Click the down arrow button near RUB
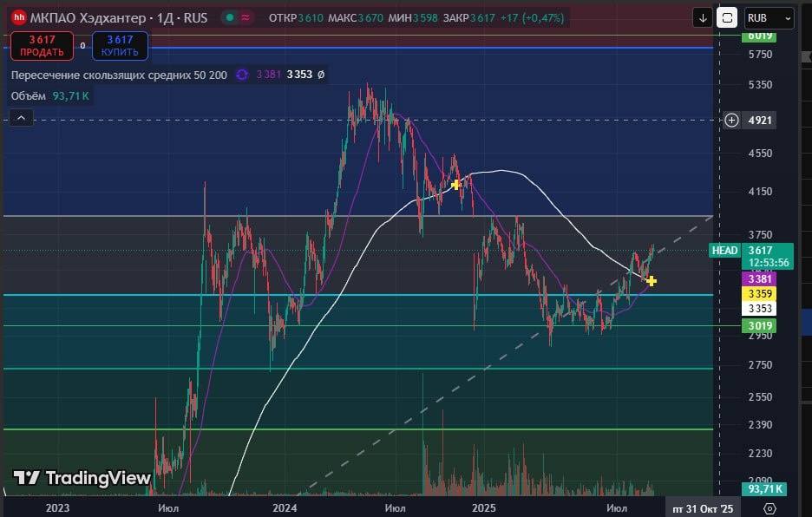The width and height of the screenshot is (812, 517). click(703, 18)
